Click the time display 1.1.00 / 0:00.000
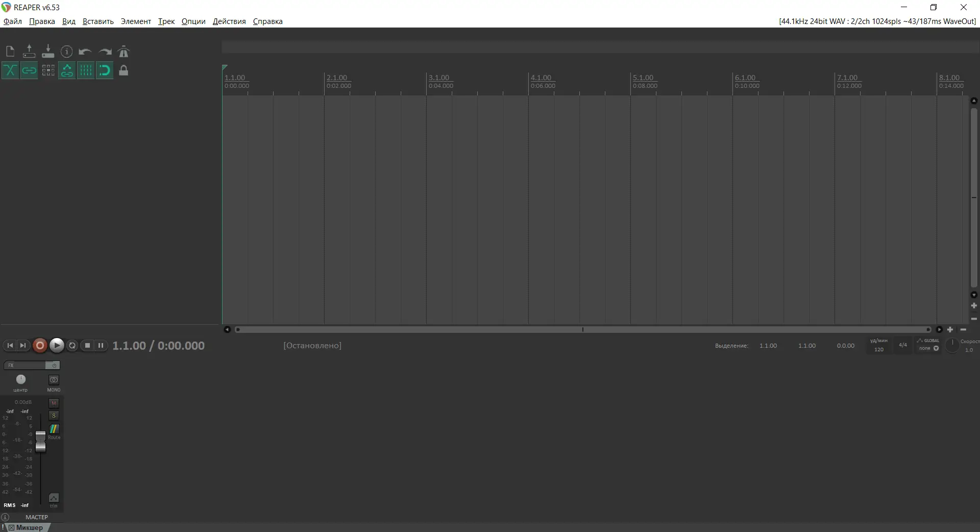Viewport: 980px width, 532px height. point(158,346)
